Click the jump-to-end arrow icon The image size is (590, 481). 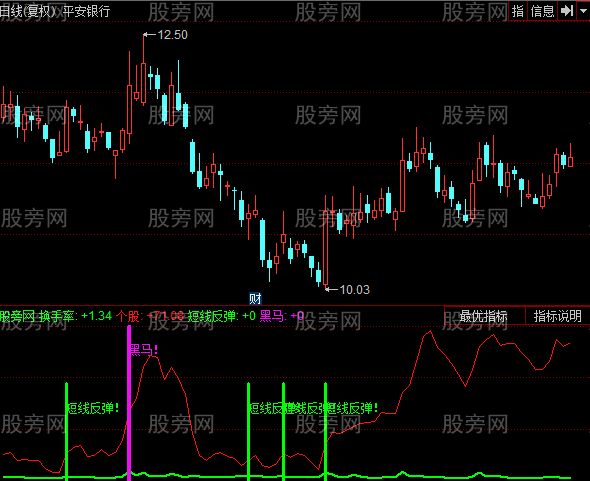[x=567, y=11]
